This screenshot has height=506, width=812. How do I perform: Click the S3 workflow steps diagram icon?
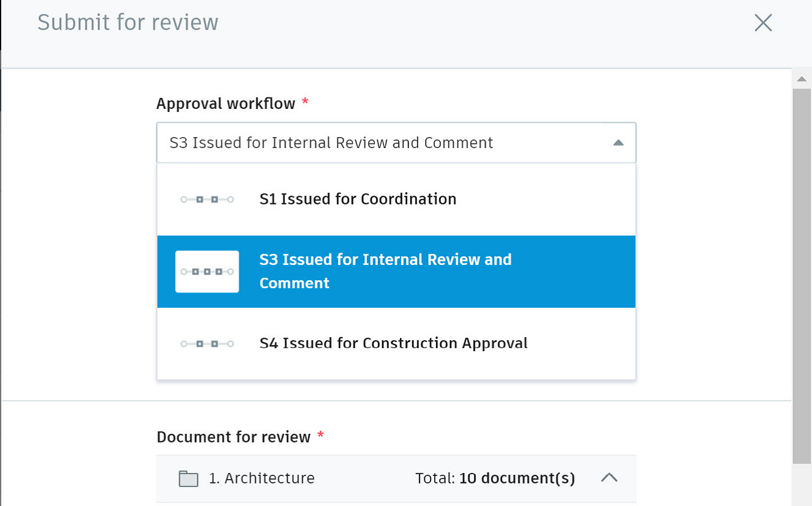207,272
